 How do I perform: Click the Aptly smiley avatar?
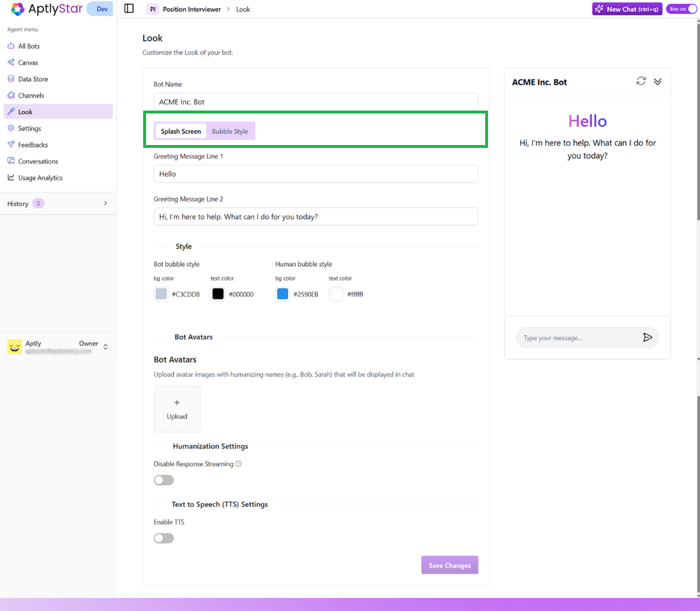(x=14, y=346)
